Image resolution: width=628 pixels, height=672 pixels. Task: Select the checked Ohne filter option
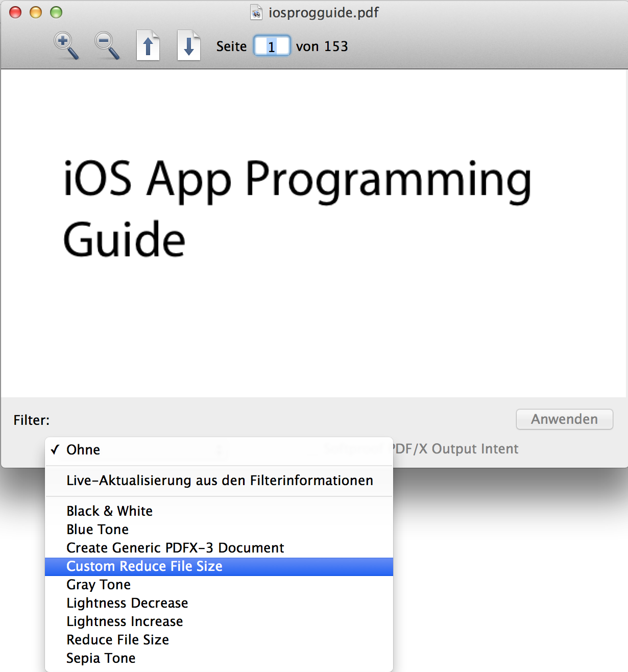(x=219, y=450)
